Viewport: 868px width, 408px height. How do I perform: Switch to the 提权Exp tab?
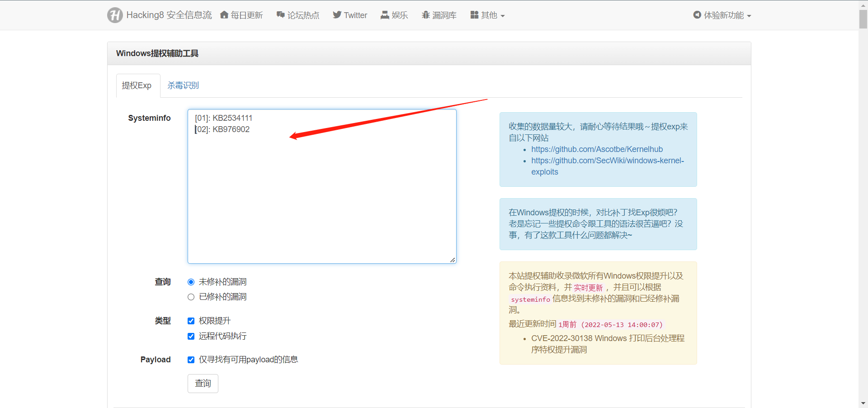click(138, 85)
